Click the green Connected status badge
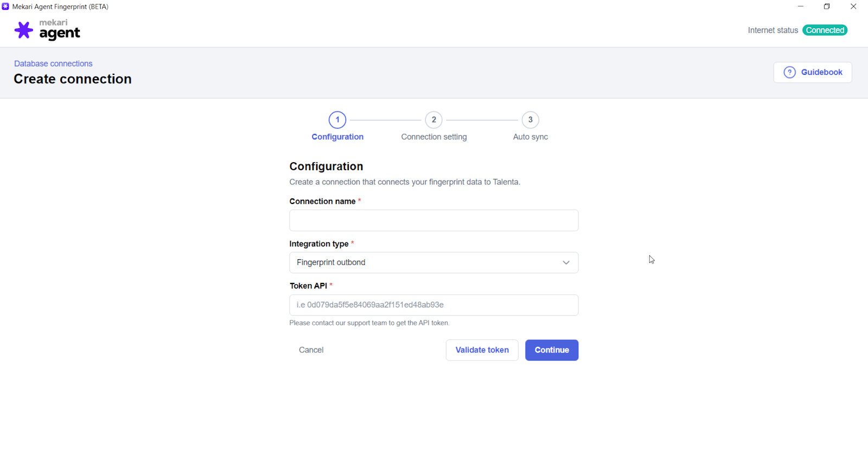 (825, 30)
